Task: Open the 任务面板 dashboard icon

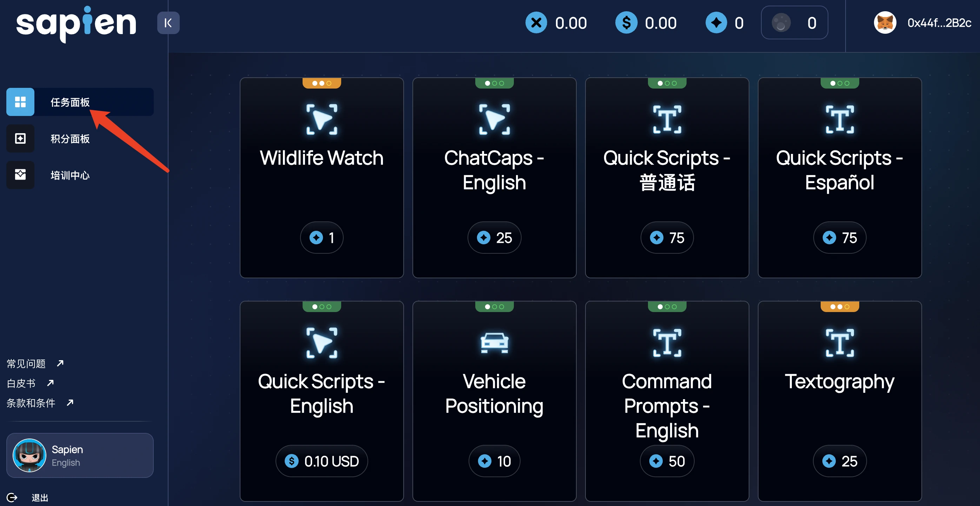Action: (20, 102)
